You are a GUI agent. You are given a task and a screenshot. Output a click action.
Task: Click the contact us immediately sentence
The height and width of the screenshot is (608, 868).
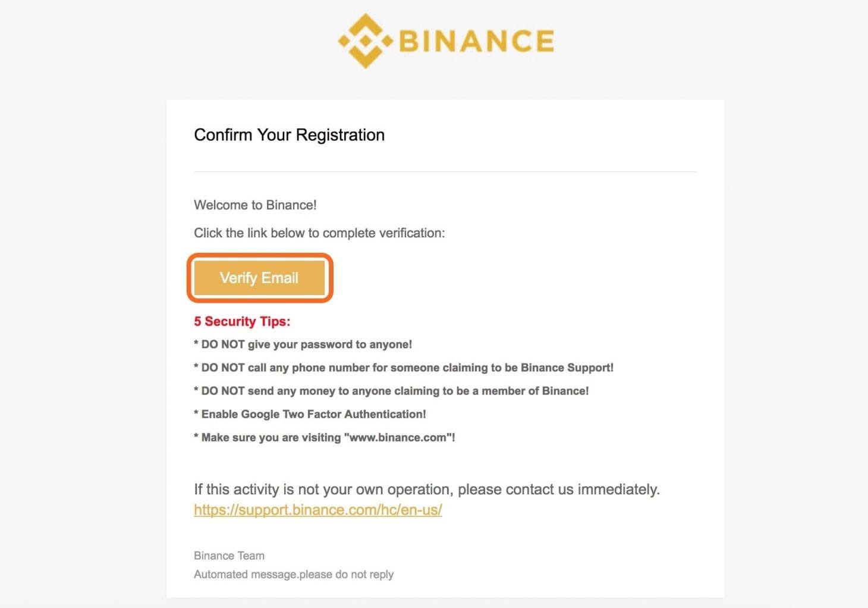pyautogui.click(x=426, y=490)
